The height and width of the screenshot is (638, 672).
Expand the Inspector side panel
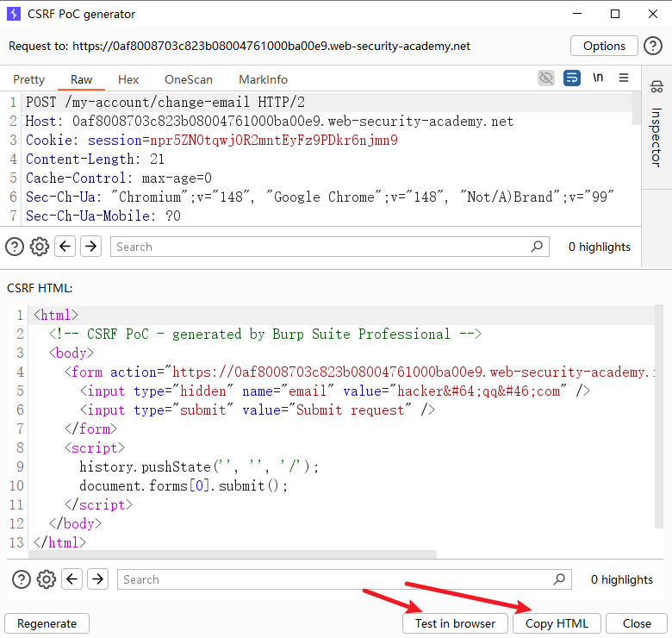click(656, 137)
